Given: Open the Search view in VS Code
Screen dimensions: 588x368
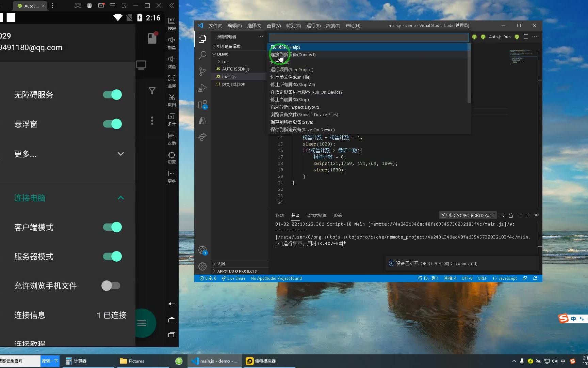Looking at the screenshot, I should pos(202,55).
